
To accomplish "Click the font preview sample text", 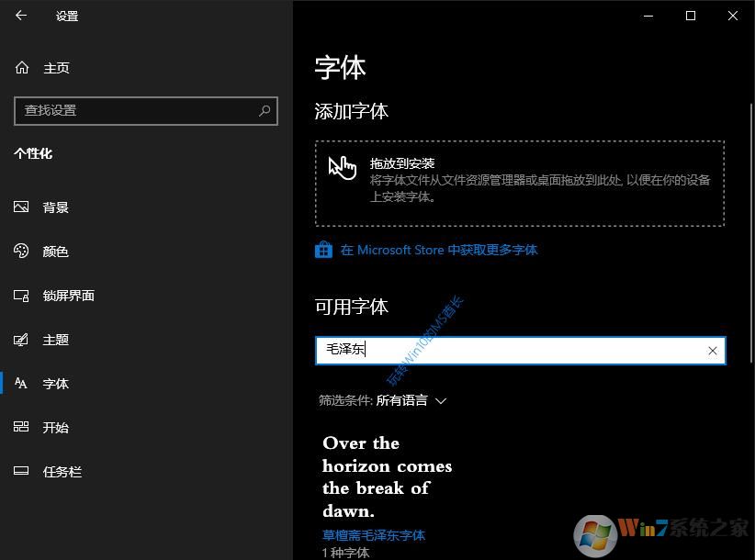I will (387, 476).
